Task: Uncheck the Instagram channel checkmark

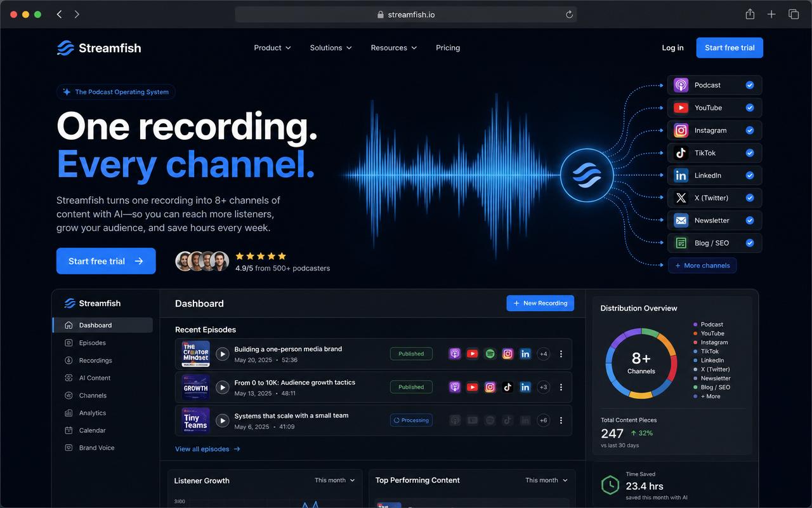Action: 750,130
